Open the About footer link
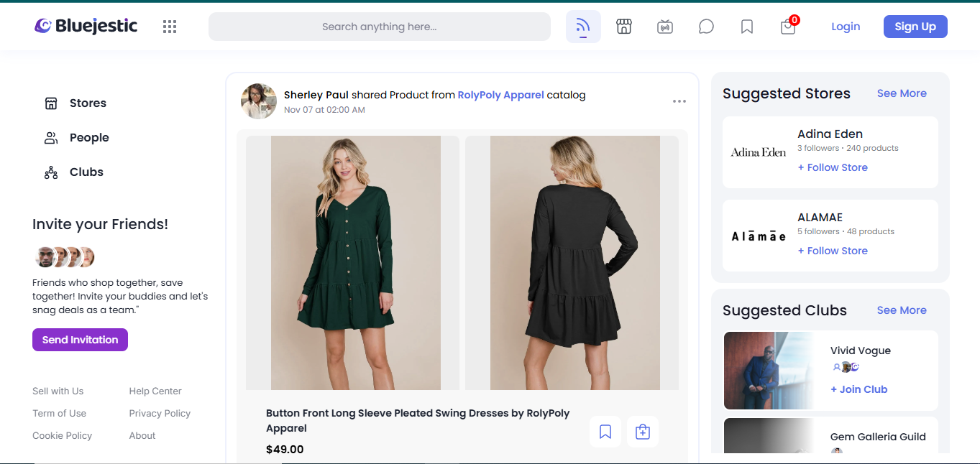The image size is (980, 464). (x=142, y=436)
